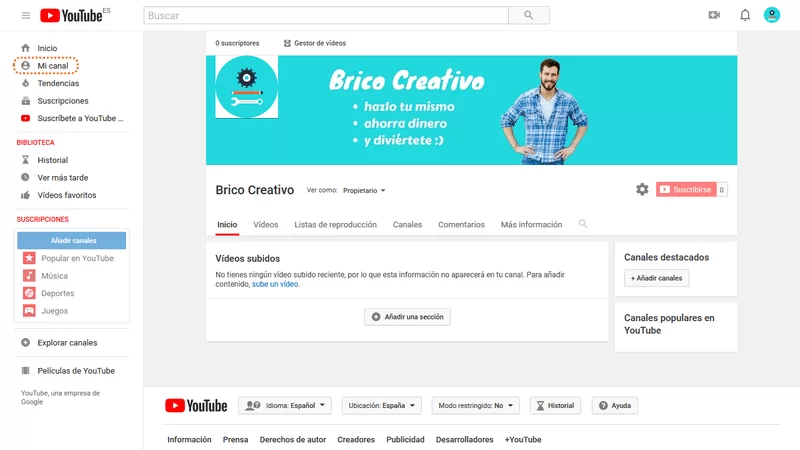Image resolution: width=800 pixels, height=450 pixels.
Task: Open the Ubicación: España dropdown
Action: click(x=382, y=406)
